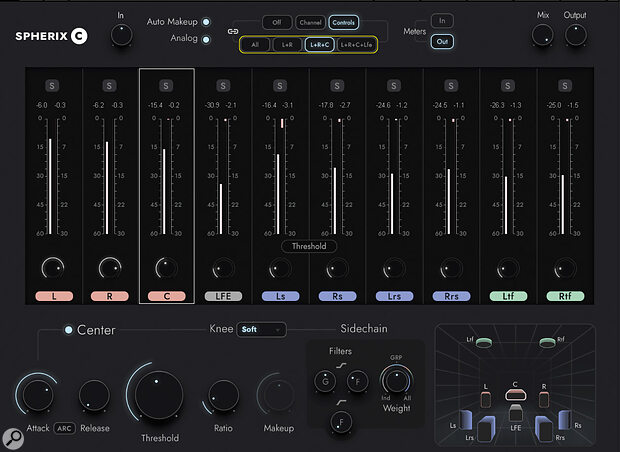Select the L channel label
Viewport: 620px width, 452px height.
(x=54, y=296)
